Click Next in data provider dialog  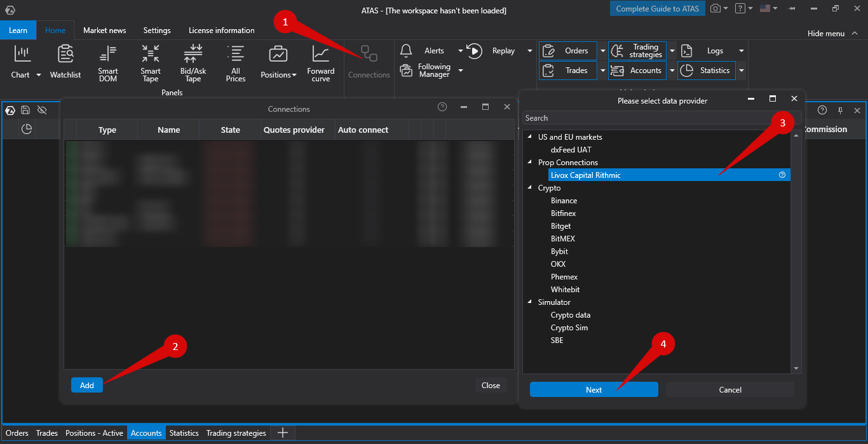[593, 390]
